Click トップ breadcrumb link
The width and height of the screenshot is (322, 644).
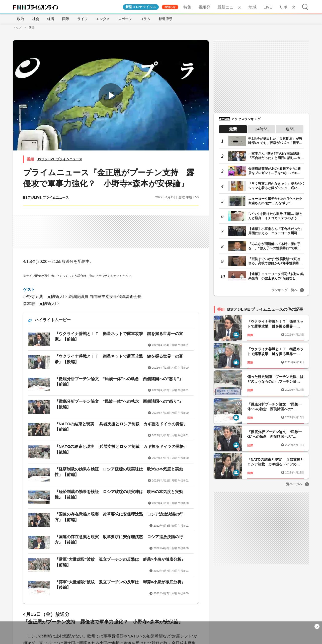coord(17,28)
